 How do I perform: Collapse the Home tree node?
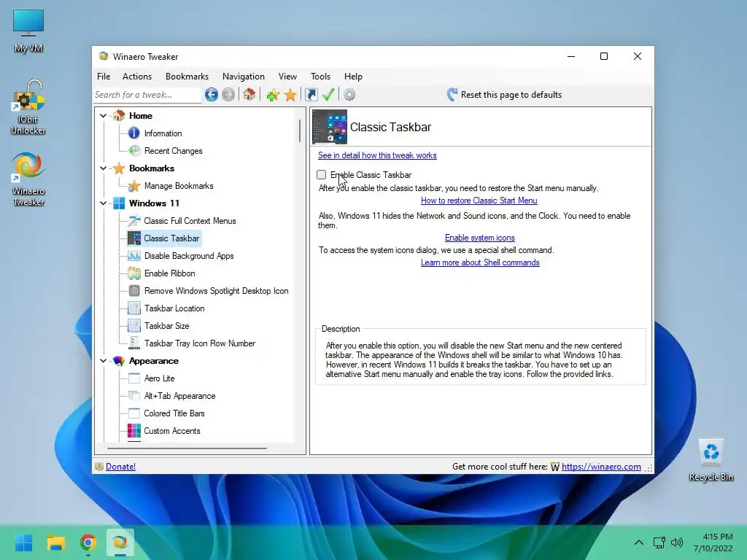click(104, 116)
